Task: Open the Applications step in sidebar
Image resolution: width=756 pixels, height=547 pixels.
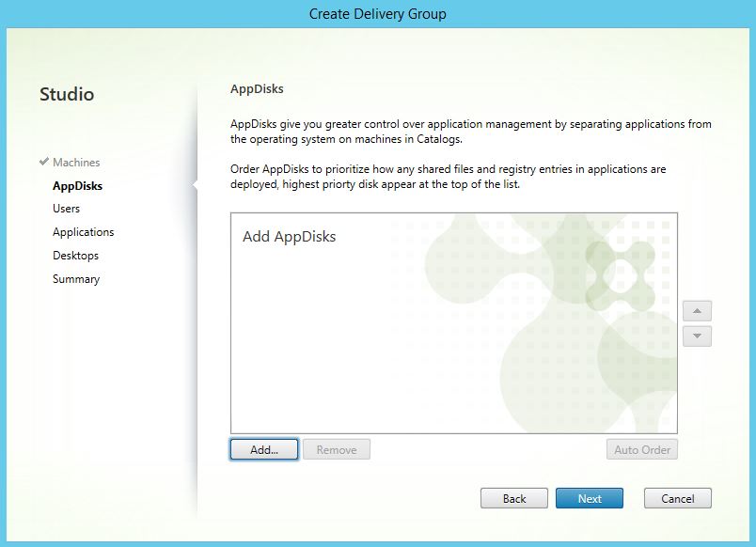Action: point(83,232)
